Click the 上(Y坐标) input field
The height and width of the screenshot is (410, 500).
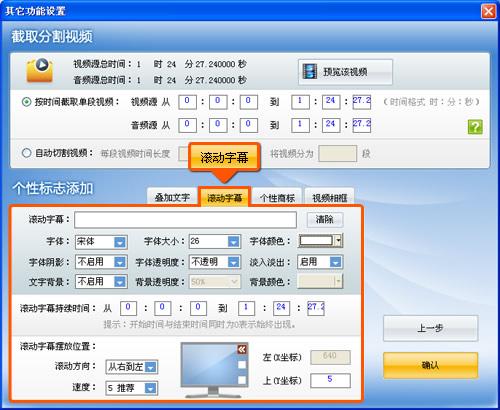coord(330,380)
